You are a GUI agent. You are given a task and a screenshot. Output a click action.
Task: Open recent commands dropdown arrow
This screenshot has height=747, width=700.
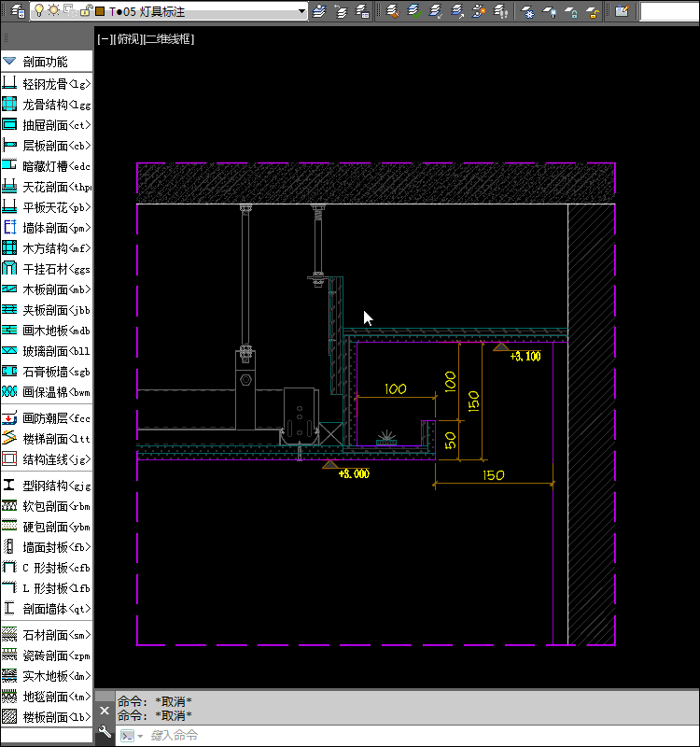tap(140, 736)
